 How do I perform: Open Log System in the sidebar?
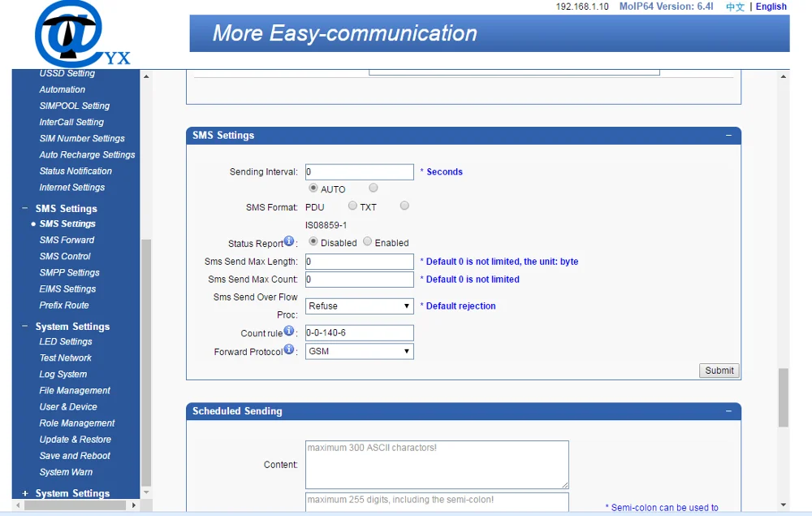pos(63,374)
